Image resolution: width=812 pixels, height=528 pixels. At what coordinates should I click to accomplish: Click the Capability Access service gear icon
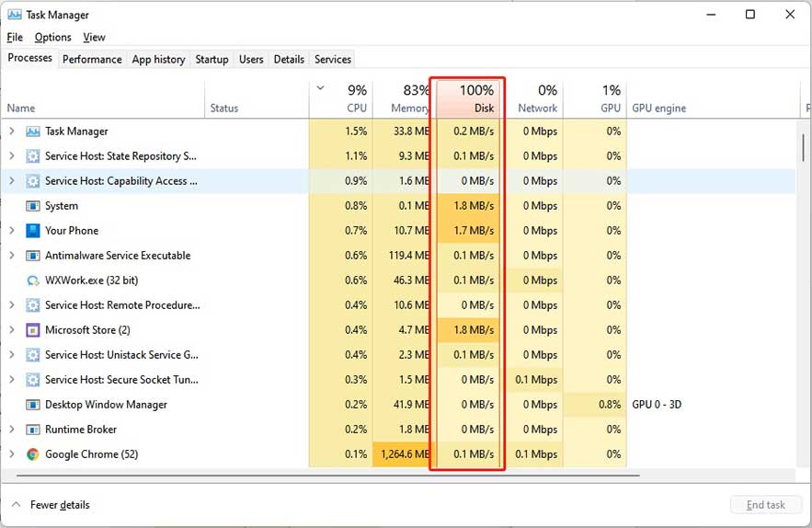32,181
